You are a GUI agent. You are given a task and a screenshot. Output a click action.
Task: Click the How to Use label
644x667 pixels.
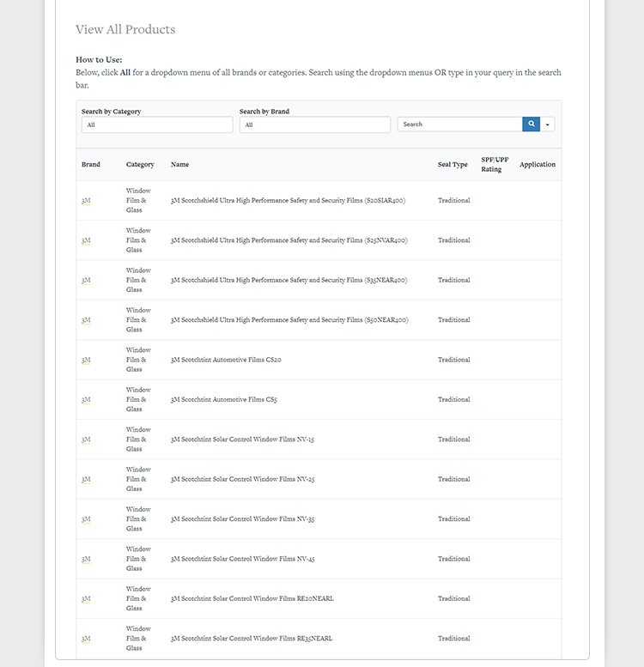[99, 59]
